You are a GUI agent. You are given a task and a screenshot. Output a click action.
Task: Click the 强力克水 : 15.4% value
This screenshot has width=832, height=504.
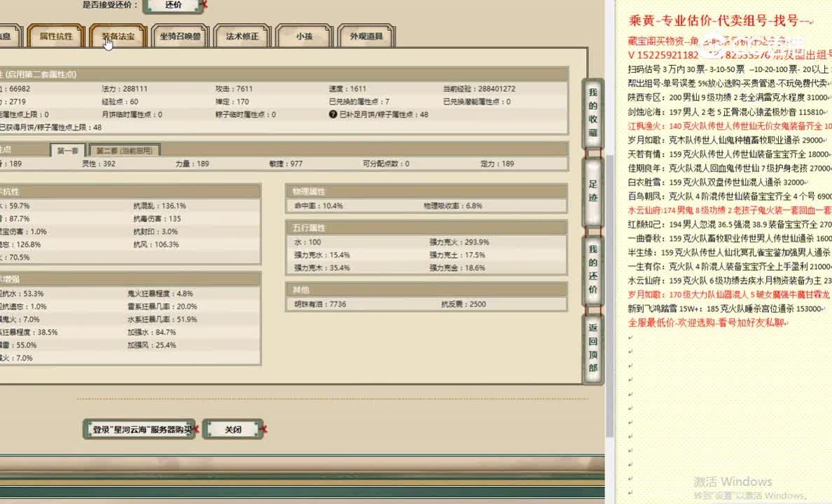click(321, 255)
